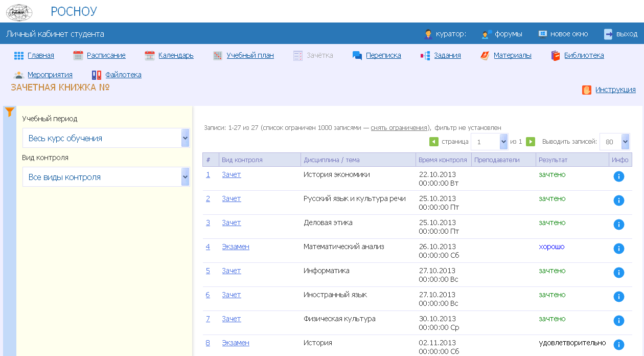
Task: Go to previous page green arrow
Action: click(x=433, y=142)
